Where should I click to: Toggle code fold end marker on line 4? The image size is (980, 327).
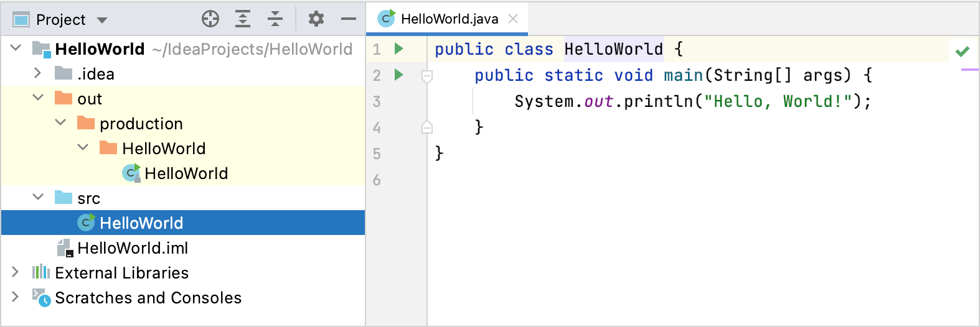pos(427,127)
